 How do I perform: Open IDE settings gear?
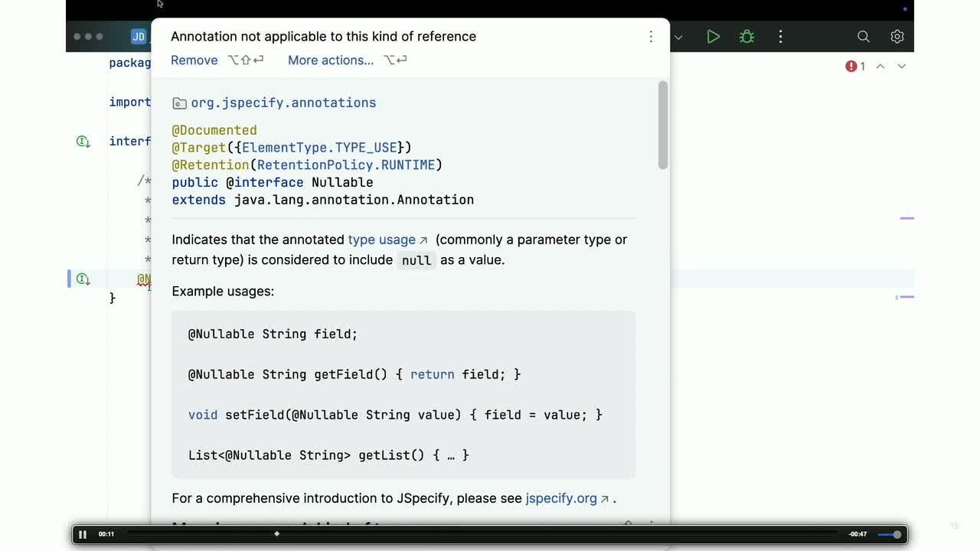point(897,37)
